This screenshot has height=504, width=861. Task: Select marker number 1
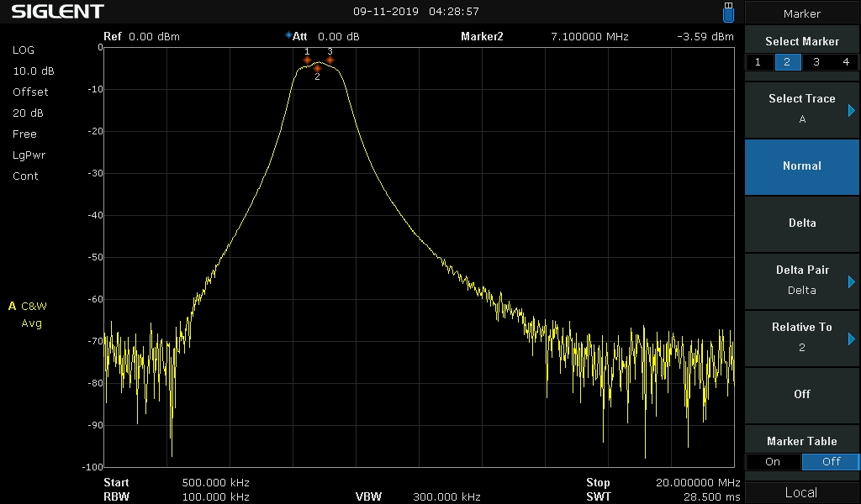coord(758,62)
